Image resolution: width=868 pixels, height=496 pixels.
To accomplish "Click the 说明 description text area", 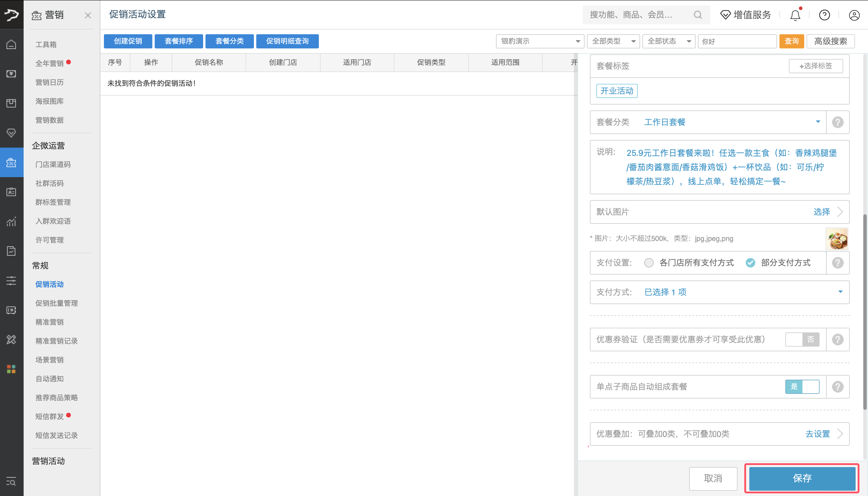I will (x=719, y=167).
